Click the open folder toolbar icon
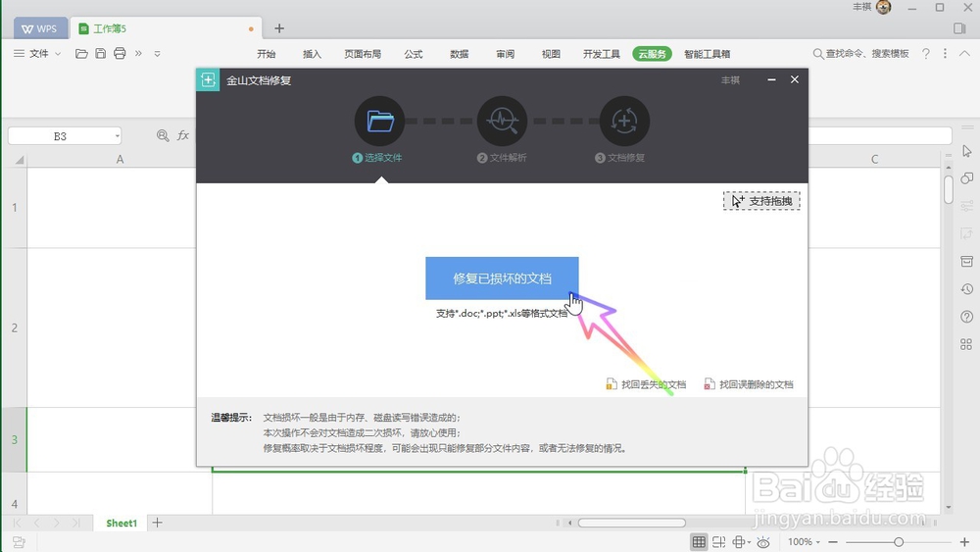The height and width of the screenshot is (552, 980). (x=81, y=54)
